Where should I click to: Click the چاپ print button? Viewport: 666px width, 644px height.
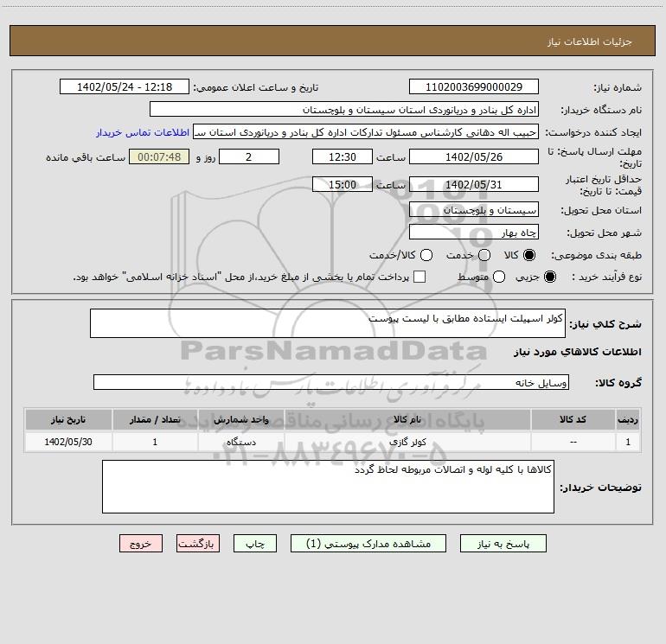coord(255,544)
